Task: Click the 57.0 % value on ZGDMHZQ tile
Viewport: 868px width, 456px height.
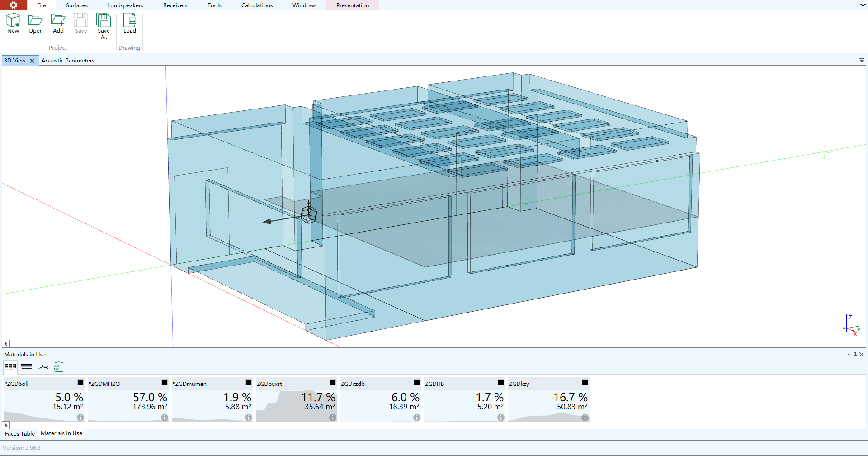Action: [150, 397]
